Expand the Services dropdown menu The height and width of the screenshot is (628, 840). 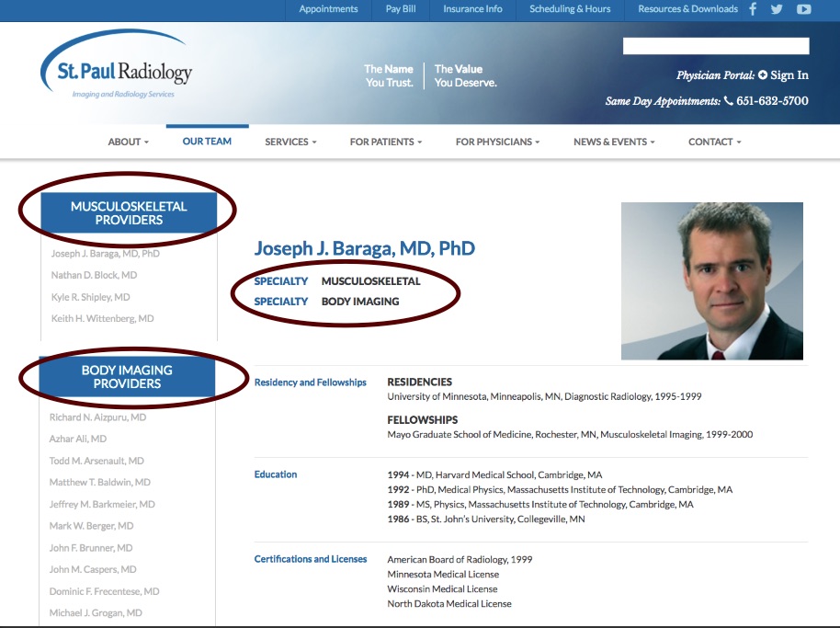(x=290, y=143)
